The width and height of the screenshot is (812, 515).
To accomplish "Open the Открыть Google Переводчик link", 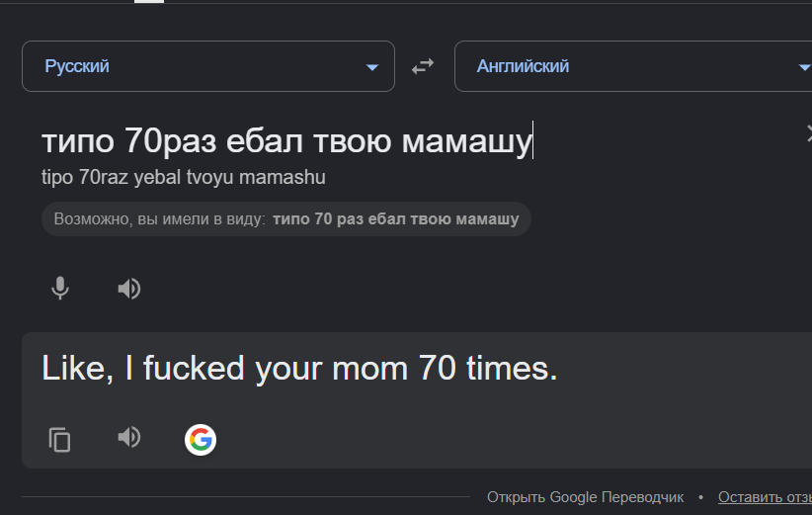I will 585,497.
